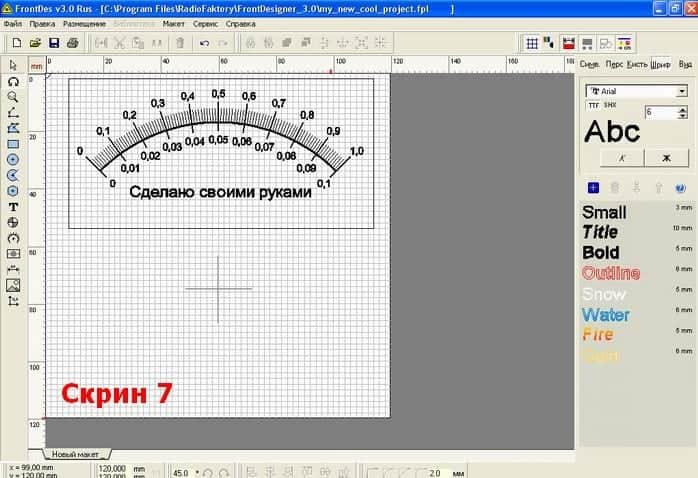Click the rotation angle field showing 45.0

tap(182, 472)
